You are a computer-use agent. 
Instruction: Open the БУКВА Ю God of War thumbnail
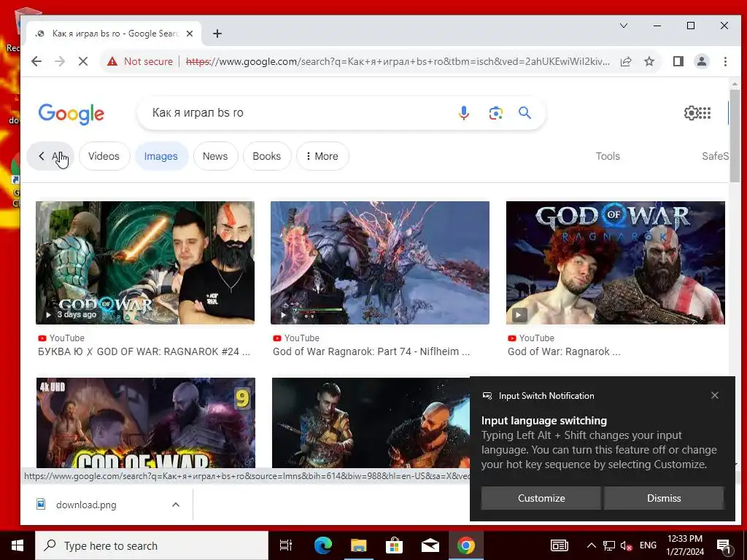[x=145, y=262]
